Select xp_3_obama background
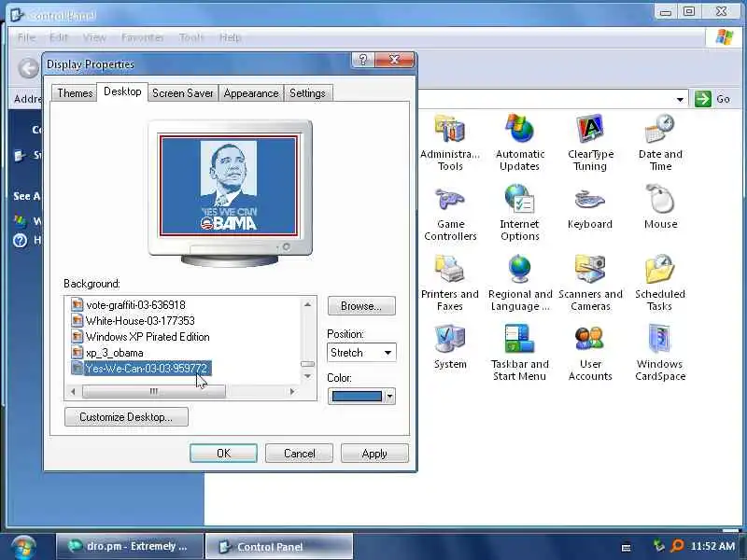This screenshot has height=560, width=747. [x=107, y=353]
